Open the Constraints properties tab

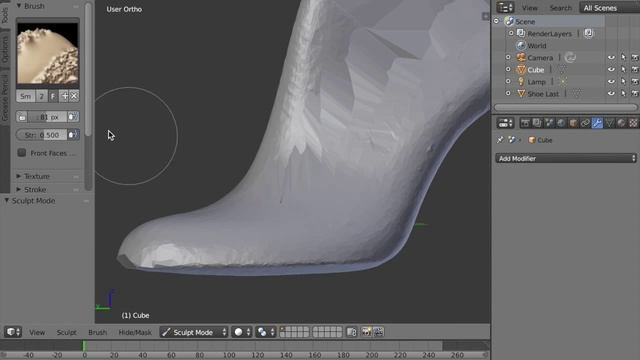[585, 123]
